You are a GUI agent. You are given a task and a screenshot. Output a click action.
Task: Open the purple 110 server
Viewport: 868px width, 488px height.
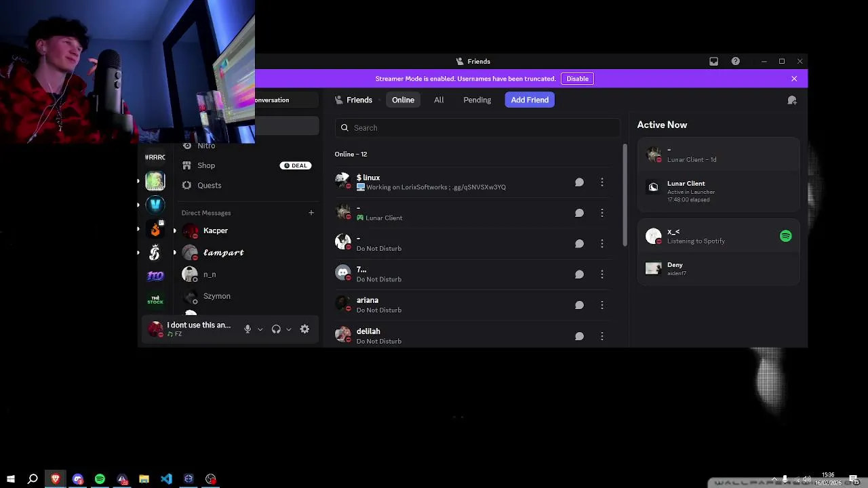(x=155, y=276)
